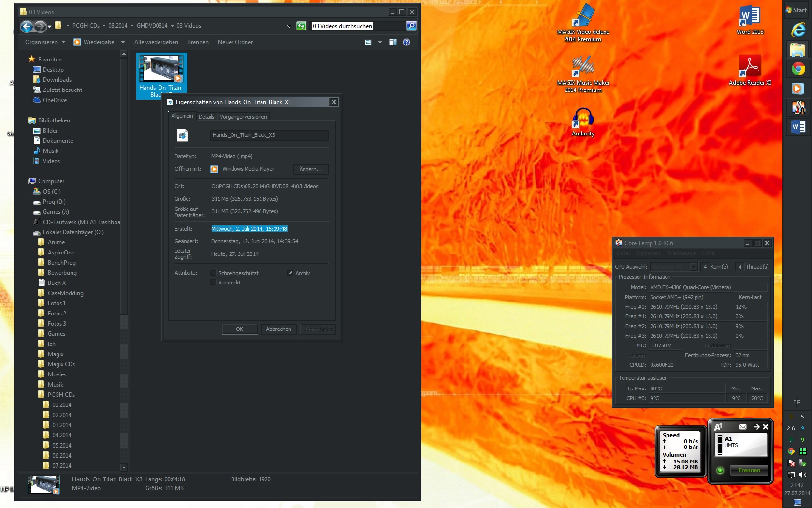812x508 pixels.
Task: Create a folder with Neuer Ordner
Action: [x=235, y=42]
